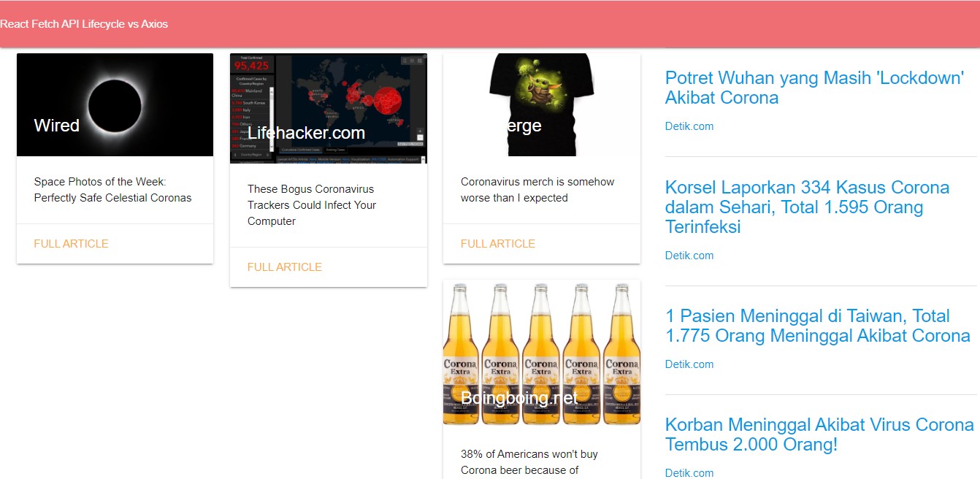Click Detik.com under the Korban Meninggal headline
Screen dimensions: 980x479
689,473
